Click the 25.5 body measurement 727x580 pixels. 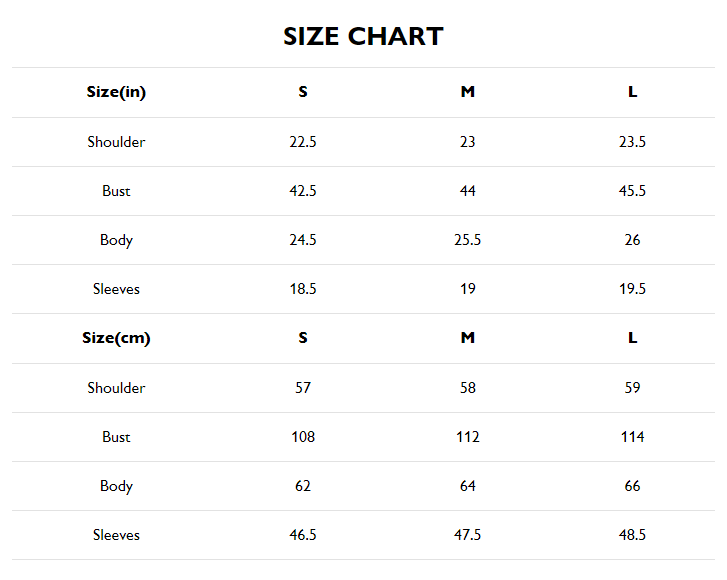tap(467, 240)
